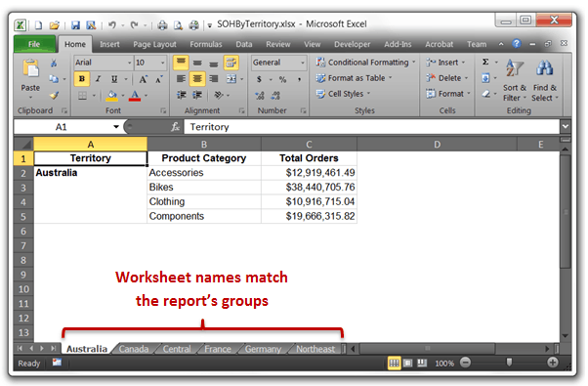The width and height of the screenshot is (588, 386).
Task: Toggle Underline formatting
Action: coord(114,79)
